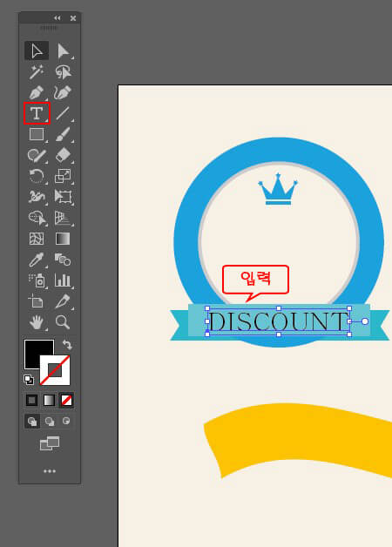This screenshot has height=547, width=392.
Task: Apply None to fill or stroke
Action: click(x=66, y=400)
